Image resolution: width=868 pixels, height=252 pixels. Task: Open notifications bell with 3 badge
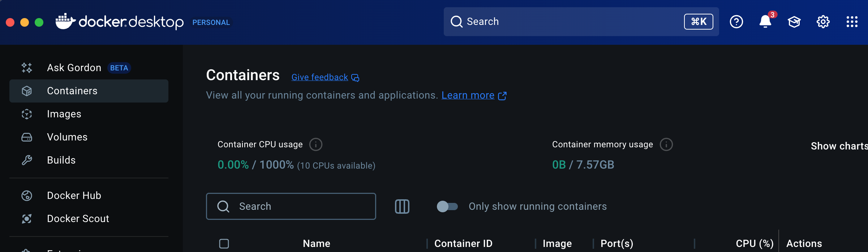pyautogui.click(x=765, y=21)
